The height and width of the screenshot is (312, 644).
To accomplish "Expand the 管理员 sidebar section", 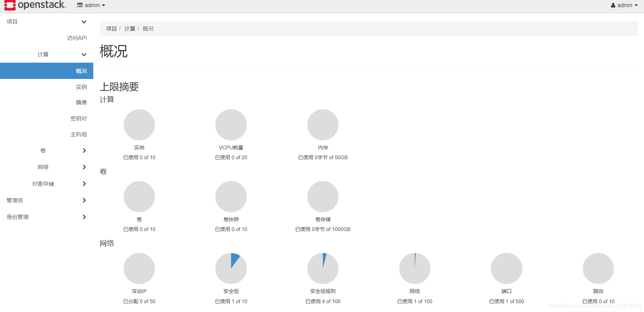I will click(46, 200).
